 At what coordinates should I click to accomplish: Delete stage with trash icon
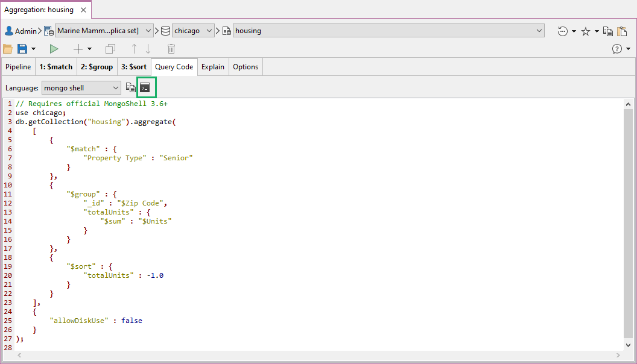171,49
